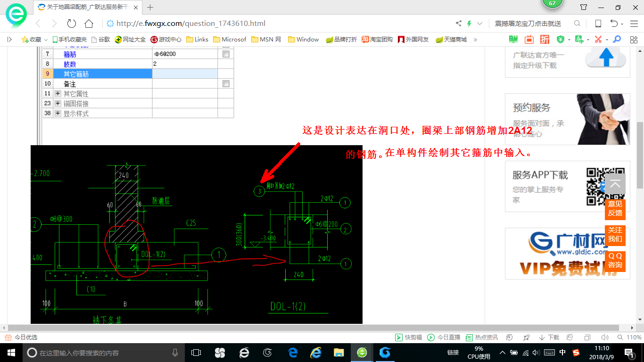Viewport: 644px width, 362px height.
Task: Expand the 其它属性 row
Action: 58,94
